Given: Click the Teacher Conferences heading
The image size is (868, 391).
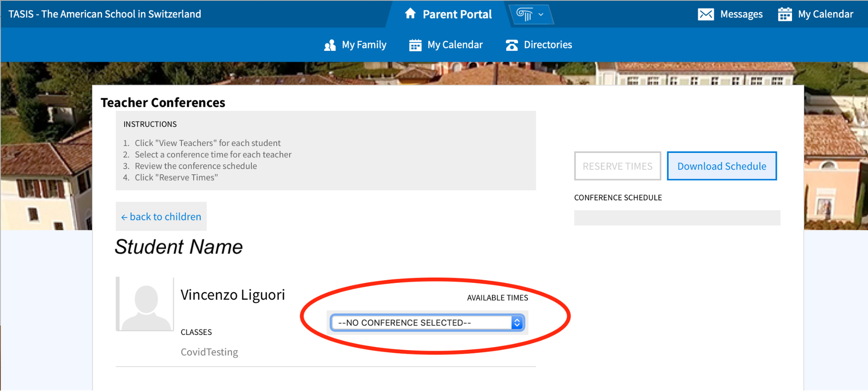Looking at the screenshot, I should pyautogui.click(x=163, y=103).
